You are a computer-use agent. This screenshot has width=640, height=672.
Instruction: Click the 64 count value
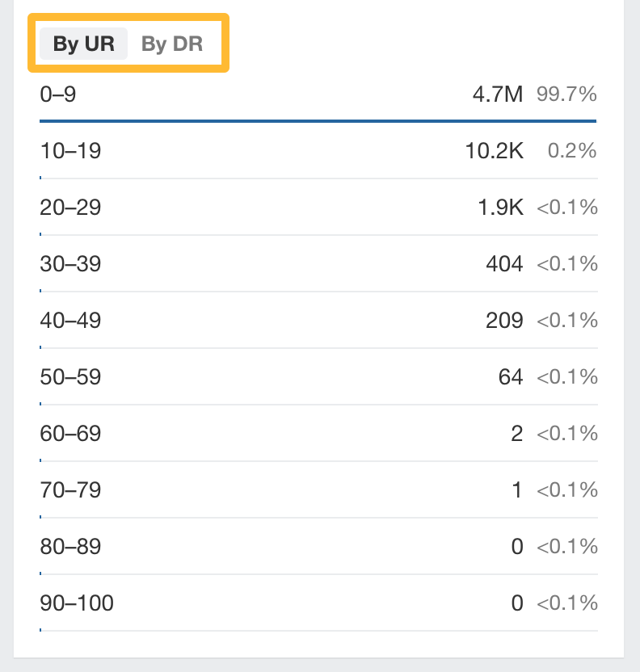(x=511, y=377)
